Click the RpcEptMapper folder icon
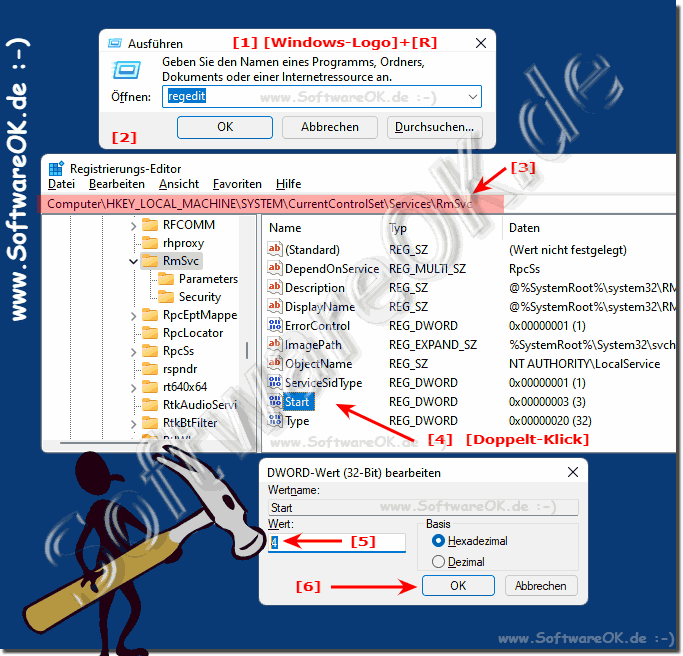This screenshot has width=683, height=656. coord(150,314)
